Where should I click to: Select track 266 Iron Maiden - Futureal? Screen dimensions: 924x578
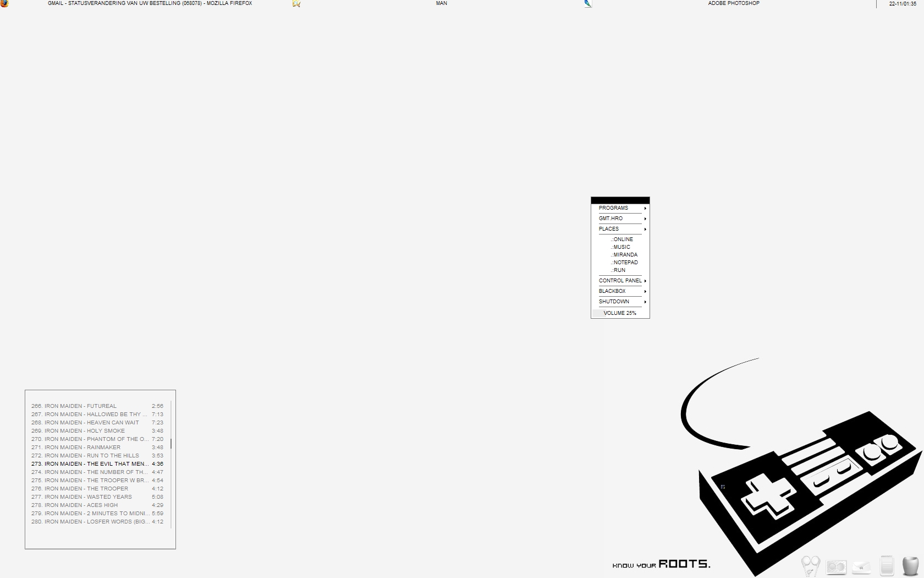(97, 406)
